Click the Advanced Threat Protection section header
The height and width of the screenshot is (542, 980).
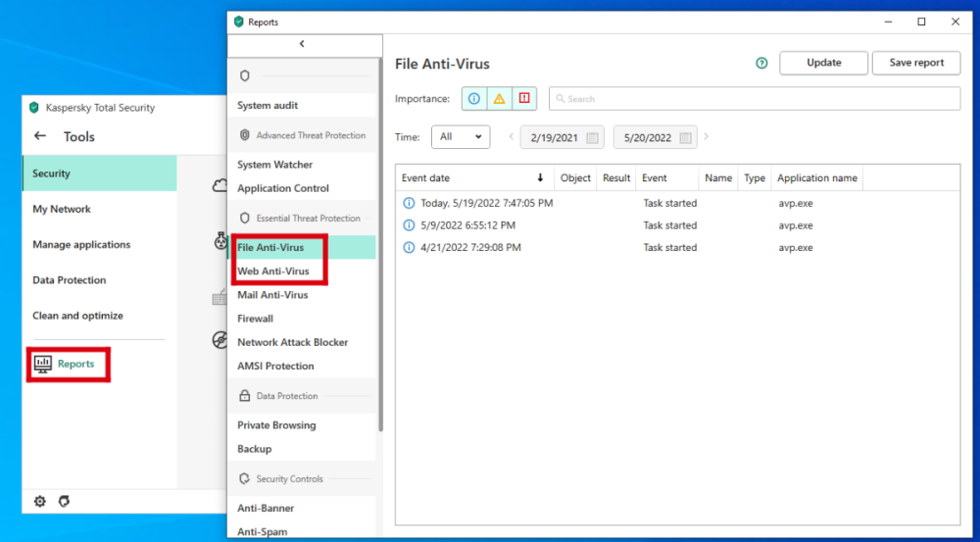point(303,135)
